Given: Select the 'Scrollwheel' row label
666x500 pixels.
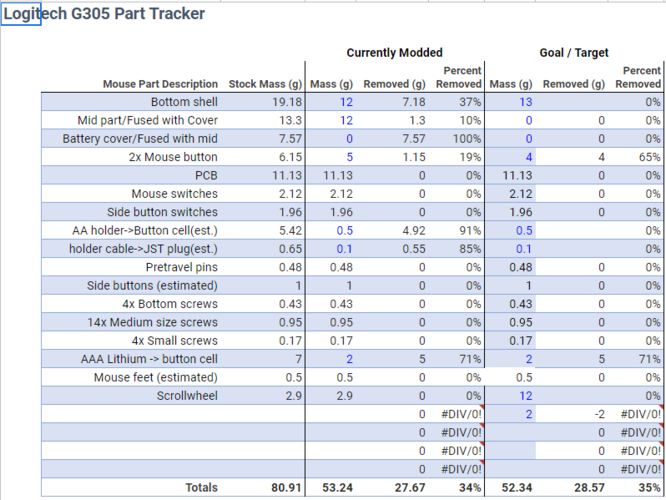Looking at the screenshot, I should click(x=187, y=395).
